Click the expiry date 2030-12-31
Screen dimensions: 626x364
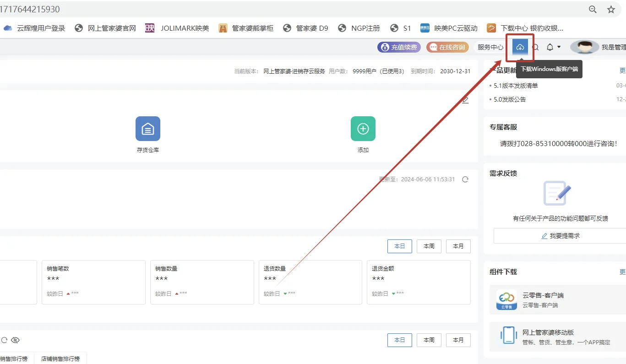click(455, 71)
